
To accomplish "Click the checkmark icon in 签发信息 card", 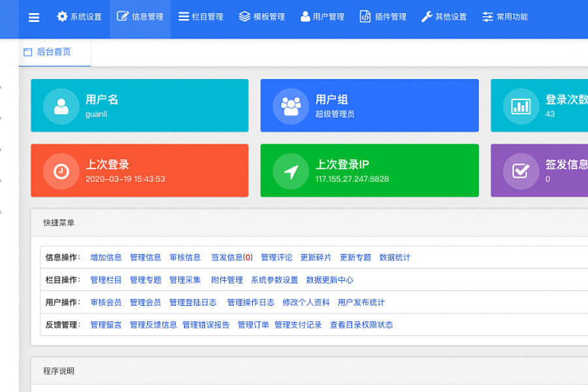I will pyautogui.click(x=521, y=171).
